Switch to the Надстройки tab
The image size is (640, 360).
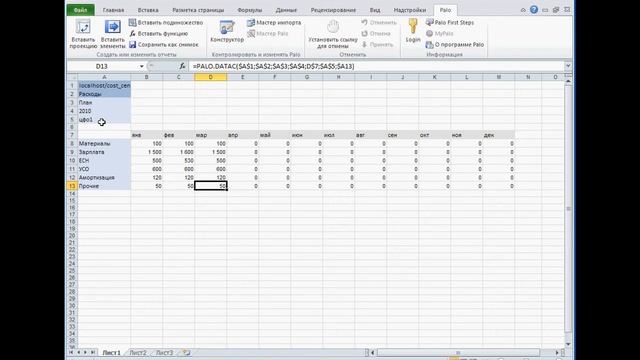tap(410, 10)
